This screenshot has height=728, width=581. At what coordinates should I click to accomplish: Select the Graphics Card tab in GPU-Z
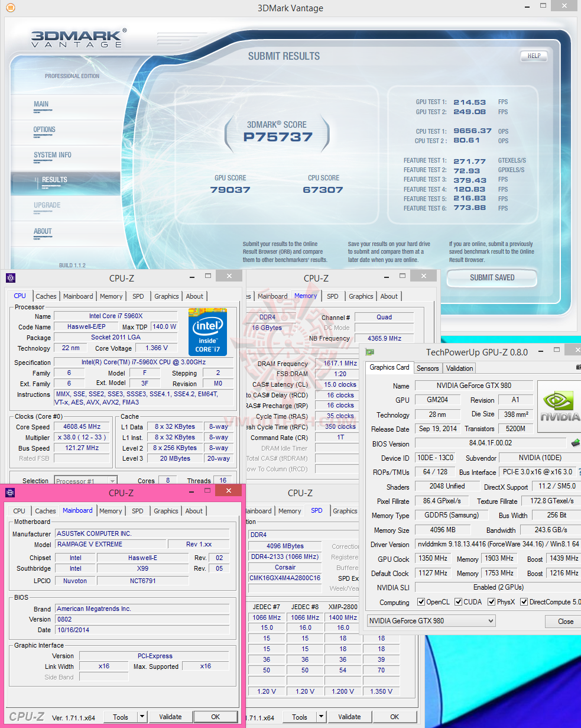point(389,367)
